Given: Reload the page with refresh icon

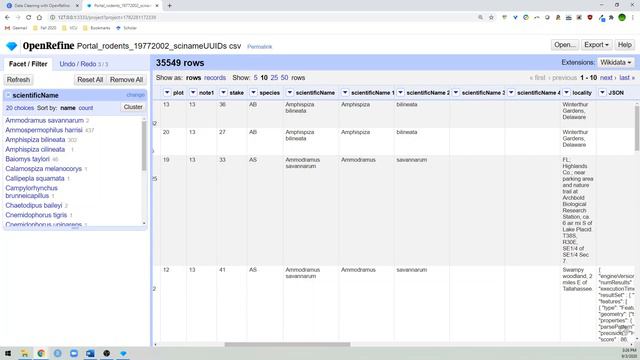Looking at the screenshot, I should (28, 18).
